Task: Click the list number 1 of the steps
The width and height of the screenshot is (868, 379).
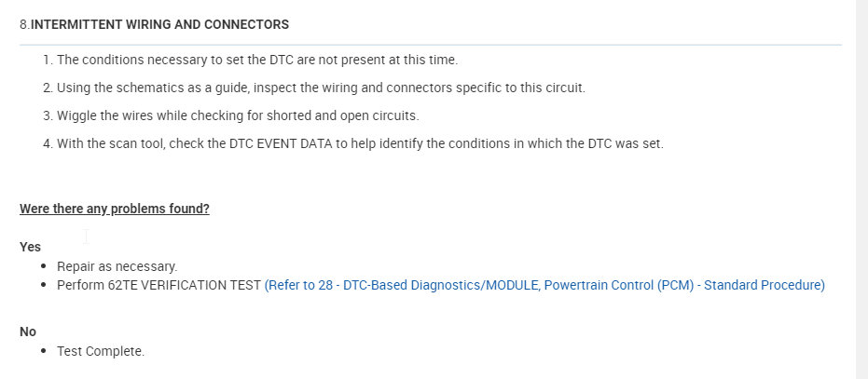Action: [47, 60]
